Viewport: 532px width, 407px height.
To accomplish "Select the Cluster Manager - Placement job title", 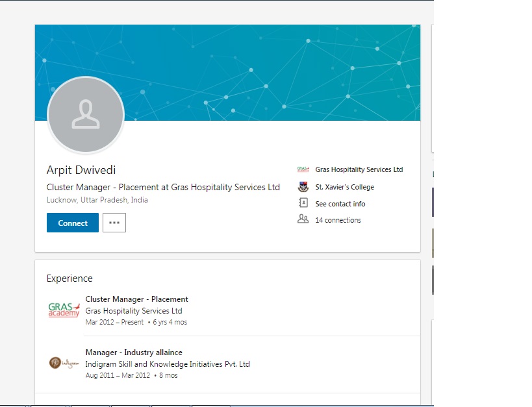I will coord(136,299).
